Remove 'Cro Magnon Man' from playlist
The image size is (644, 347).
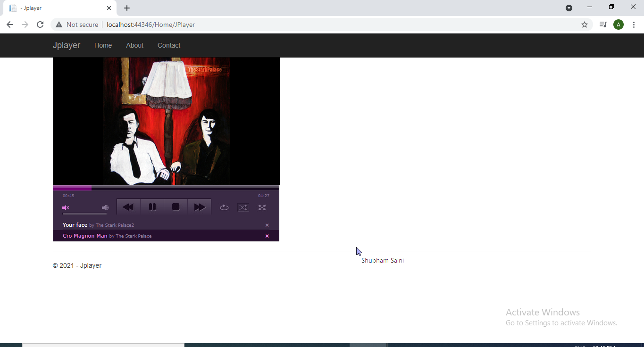click(x=267, y=236)
